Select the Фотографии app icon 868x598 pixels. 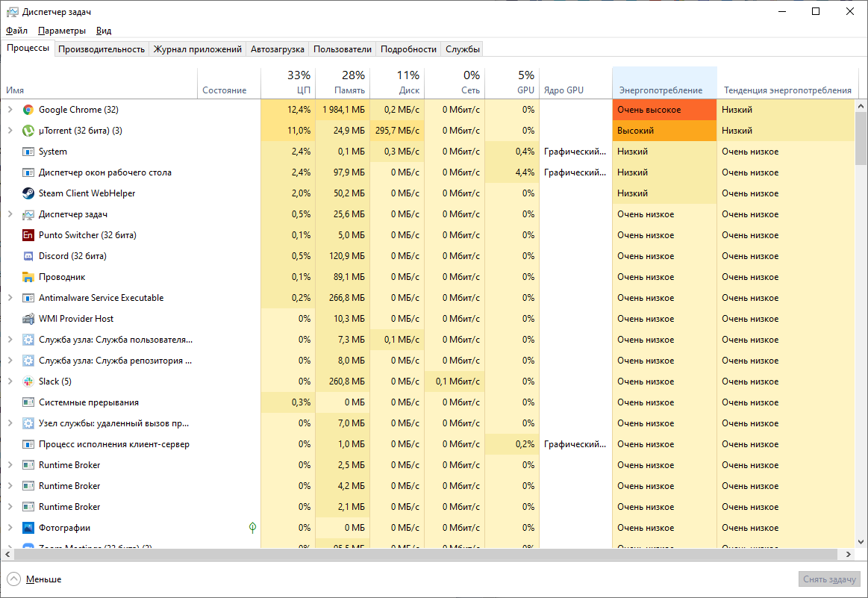click(28, 528)
